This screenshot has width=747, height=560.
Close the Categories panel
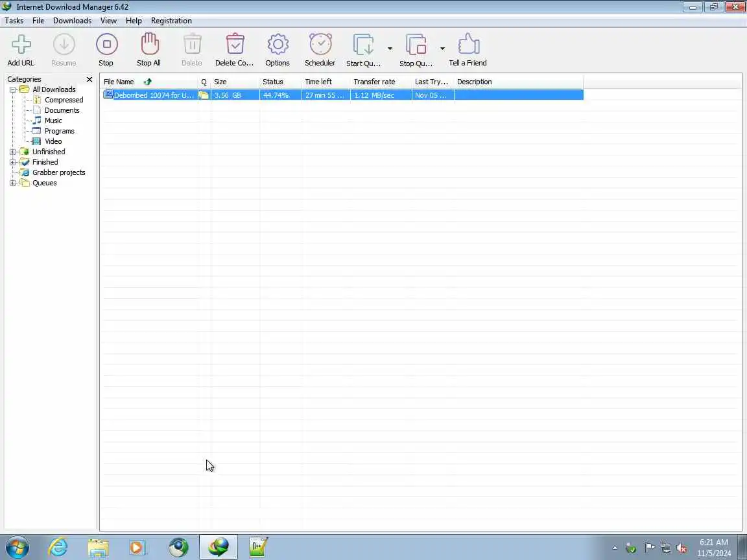coord(89,79)
